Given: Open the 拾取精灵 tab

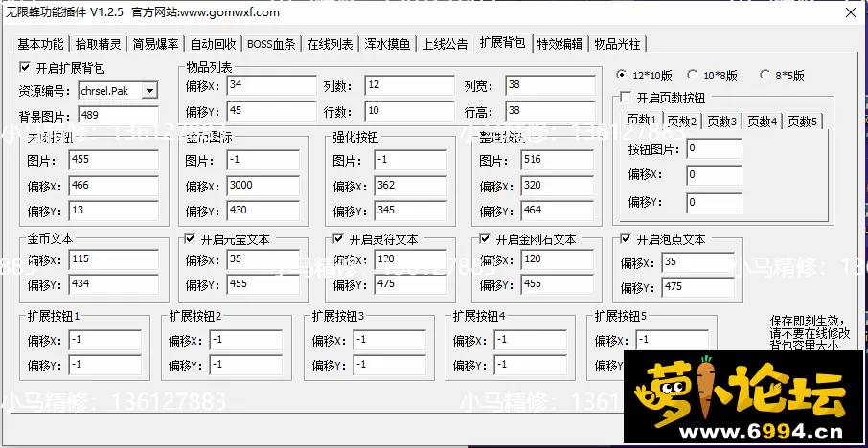Looking at the screenshot, I should point(99,44).
